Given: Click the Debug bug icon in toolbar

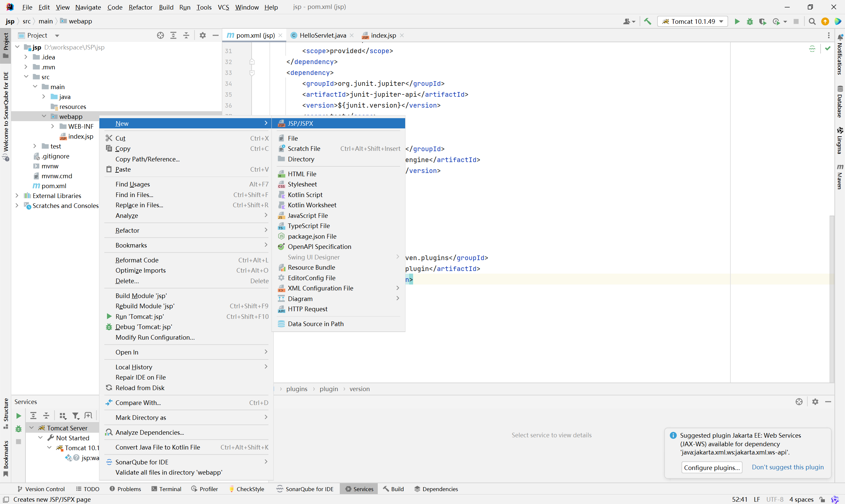Looking at the screenshot, I should click(x=750, y=21).
